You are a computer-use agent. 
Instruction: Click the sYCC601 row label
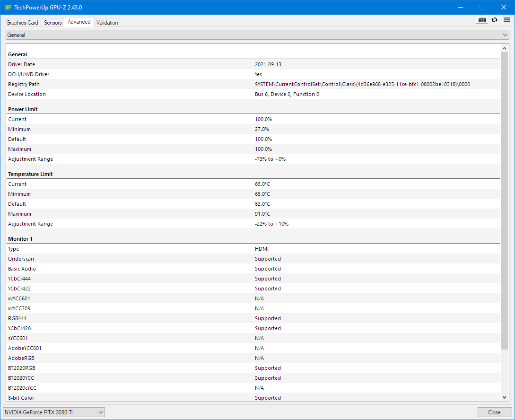(18, 338)
